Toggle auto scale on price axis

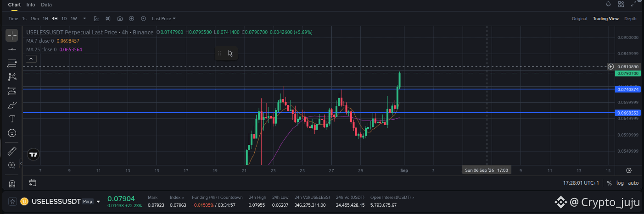(633, 183)
